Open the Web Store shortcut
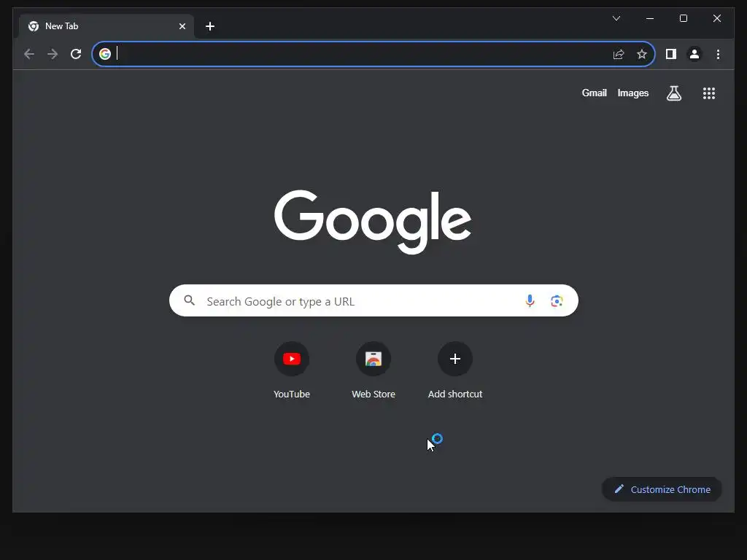The height and width of the screenshot is (560, 747). [373, 370]
